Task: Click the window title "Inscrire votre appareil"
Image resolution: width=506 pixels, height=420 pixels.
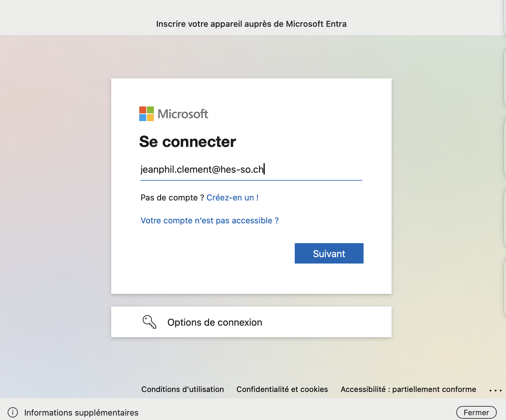Action: (x=251, y=24)
